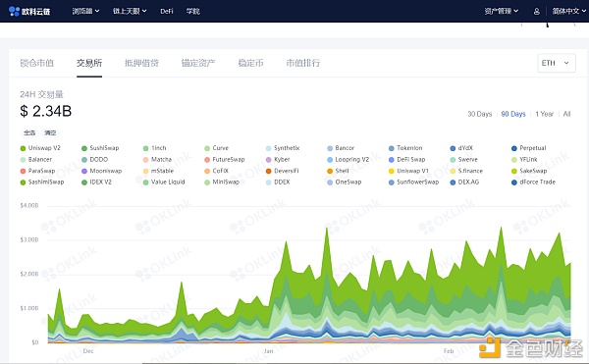Screen dimensions: 589x364
Task: Show the All time range
Action: pyautogui.click(x=566, y=114)
